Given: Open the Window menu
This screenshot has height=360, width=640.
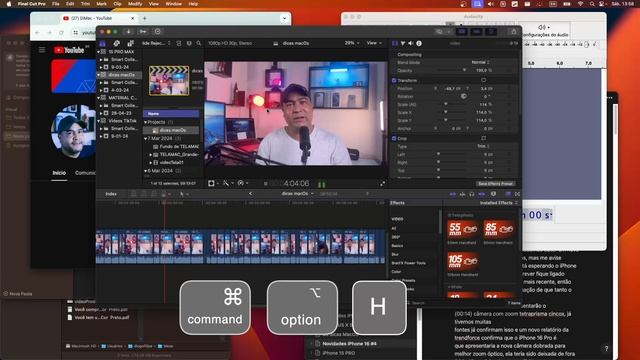Looking at the screenshot, I should [x=173, y=4].
